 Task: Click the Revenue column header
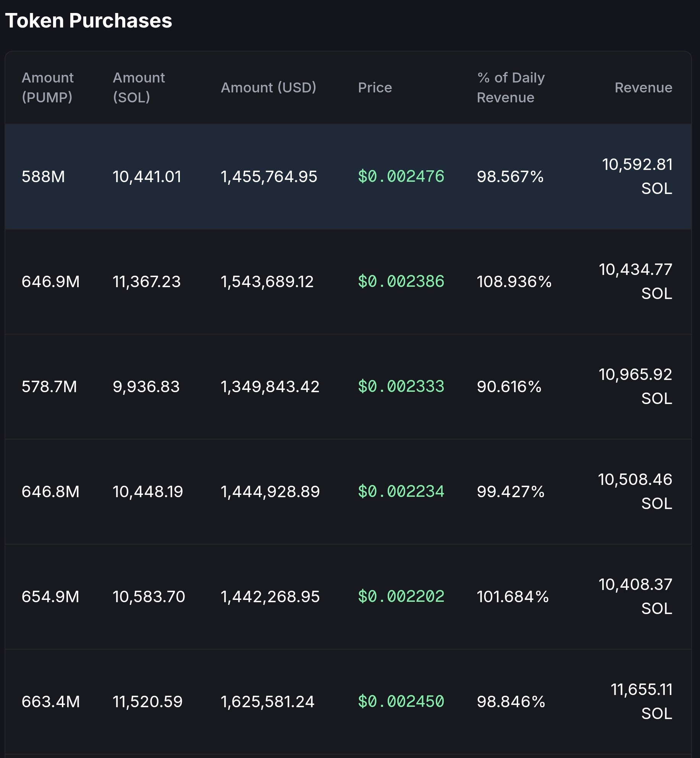643,87
